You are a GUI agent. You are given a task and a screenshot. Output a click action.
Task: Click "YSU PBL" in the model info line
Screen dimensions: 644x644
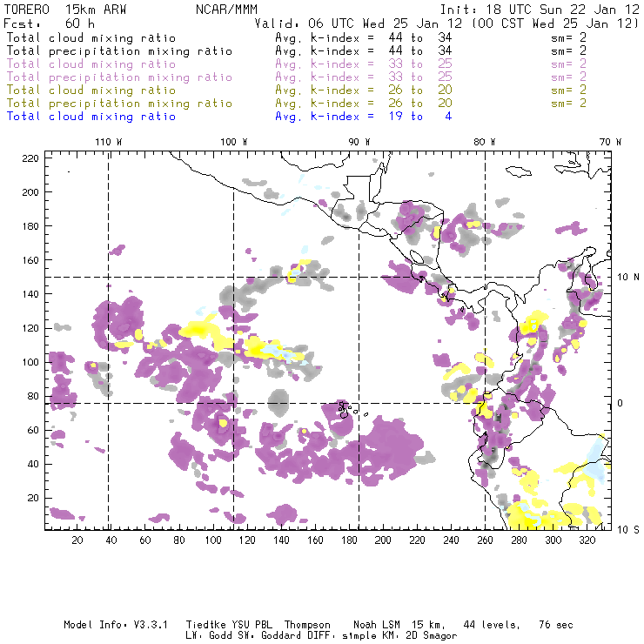click(252, 625)
